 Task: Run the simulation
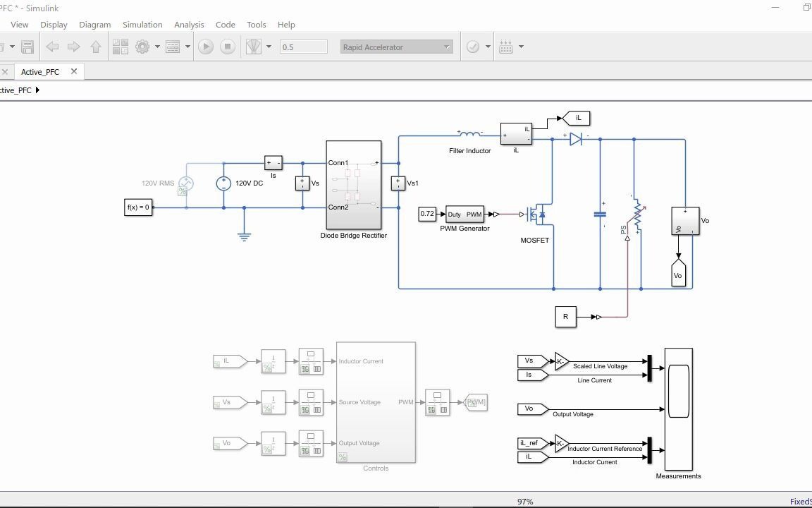[205, 47]
